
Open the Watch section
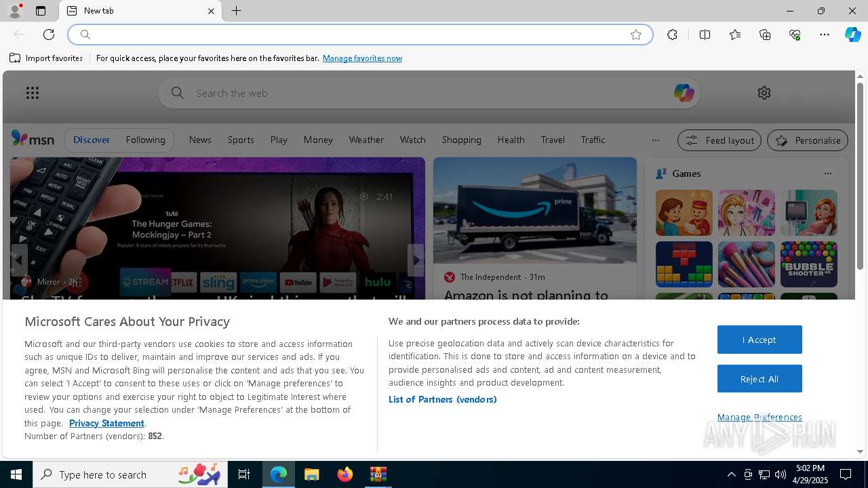(x=412, y=140)
